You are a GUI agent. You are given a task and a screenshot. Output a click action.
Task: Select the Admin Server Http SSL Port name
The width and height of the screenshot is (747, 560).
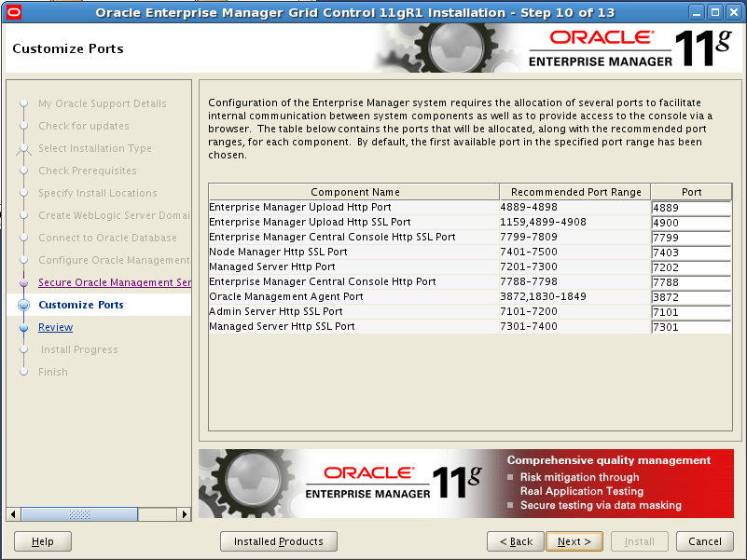point(276,311)
